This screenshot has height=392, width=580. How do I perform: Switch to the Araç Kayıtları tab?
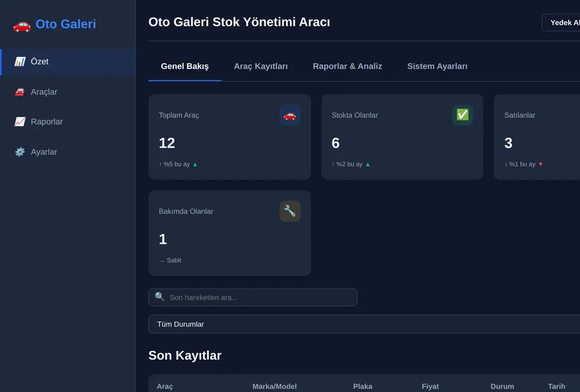click(261, 66)
